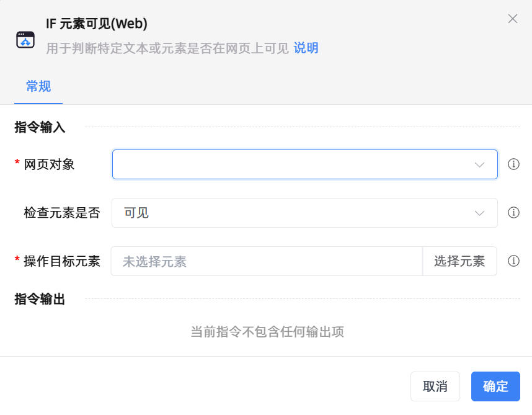This screenshot has width=532, height=415.
Task: Click the info icon beside 检查元素是否
Action: click(513, 213)
